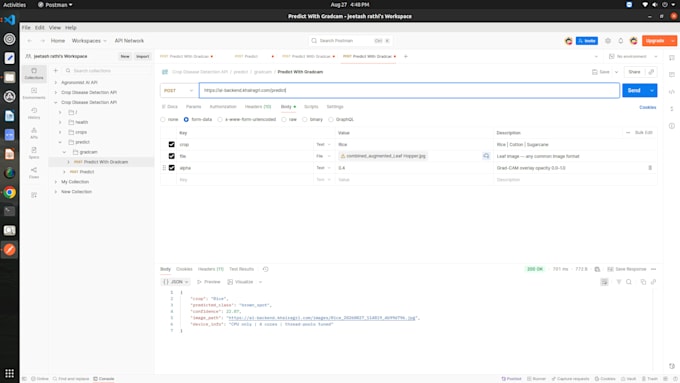Viewport: 680px width, 383px height.
Task: Click the copy link icon beside Share
Action: click(x=651, y=72)
